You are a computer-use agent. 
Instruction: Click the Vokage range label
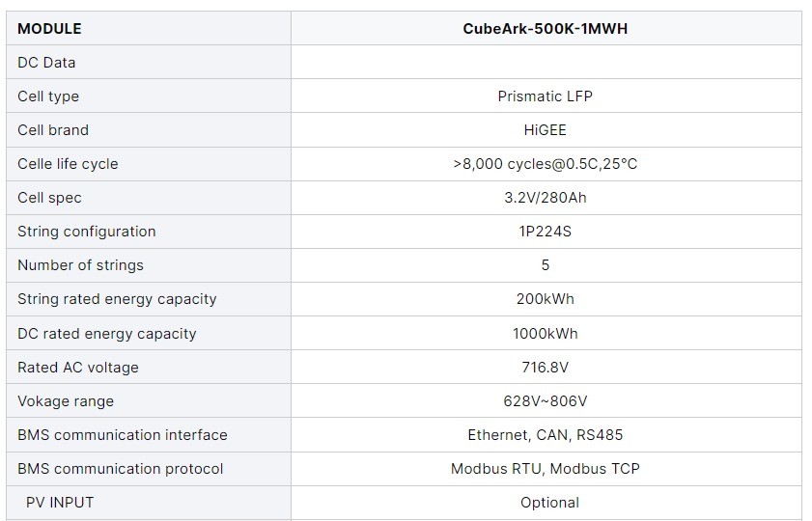pos(66,401)
